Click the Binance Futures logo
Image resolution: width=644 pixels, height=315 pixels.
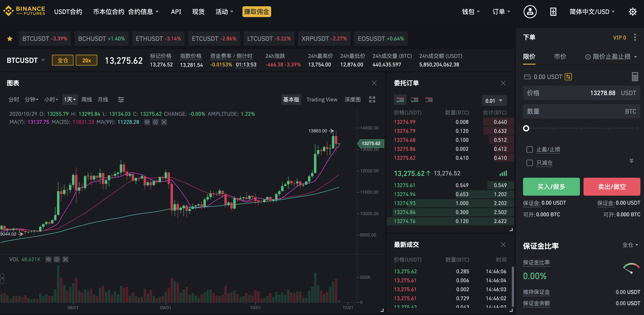tap(24, 11)
